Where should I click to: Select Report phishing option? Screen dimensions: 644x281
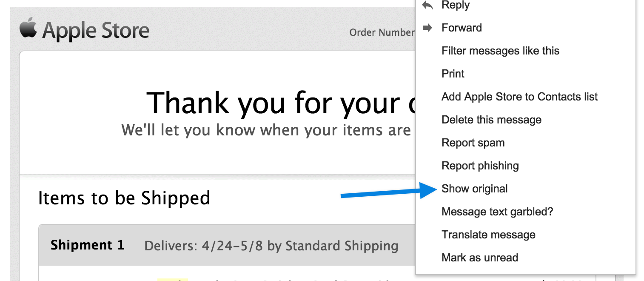pyautogui.click(x=480, y=166)
